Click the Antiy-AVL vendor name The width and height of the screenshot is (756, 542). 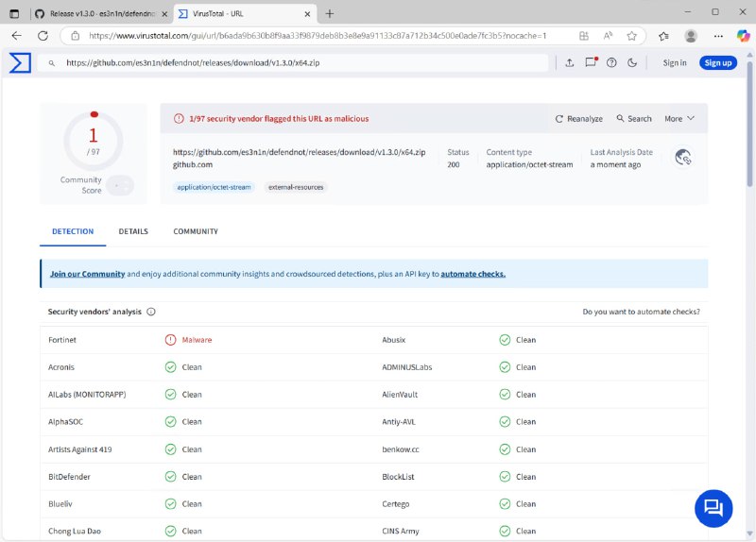tap(398, 421)
